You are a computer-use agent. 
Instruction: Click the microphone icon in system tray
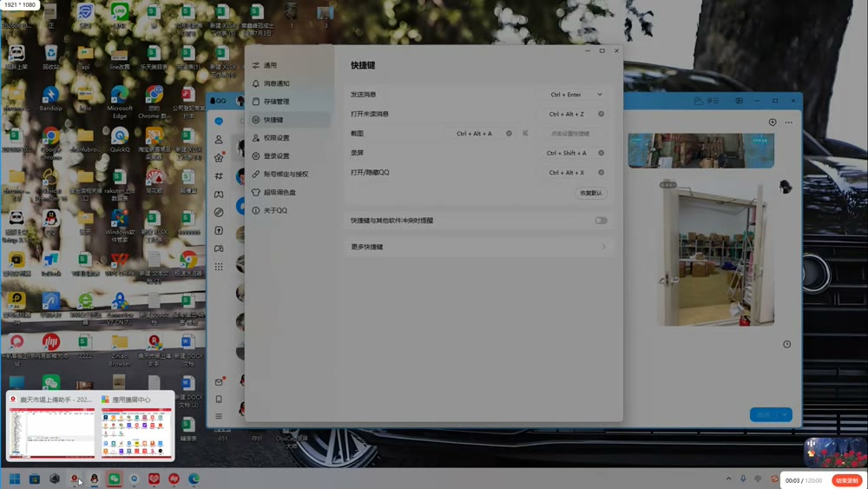click(x=743, y=479)
